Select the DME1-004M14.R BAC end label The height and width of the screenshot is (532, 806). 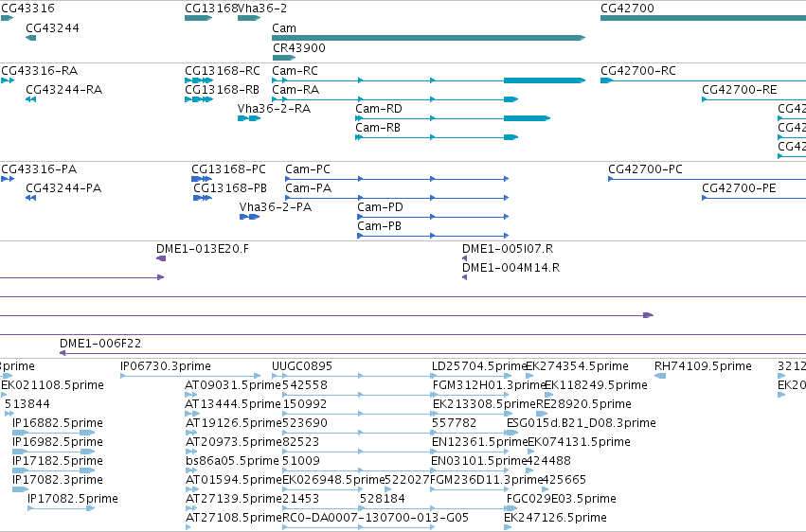510,268
